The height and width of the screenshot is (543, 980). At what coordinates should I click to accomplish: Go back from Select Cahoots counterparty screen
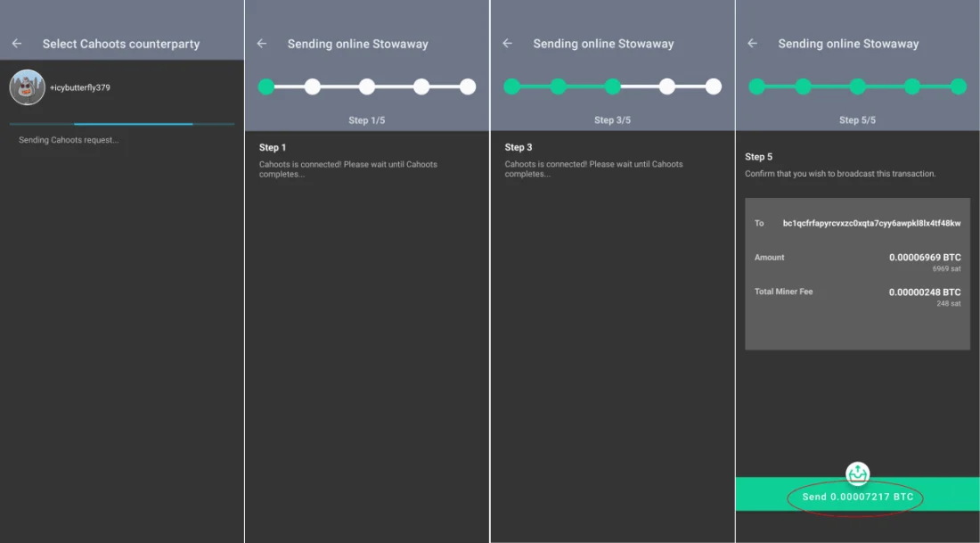[17, 44]
